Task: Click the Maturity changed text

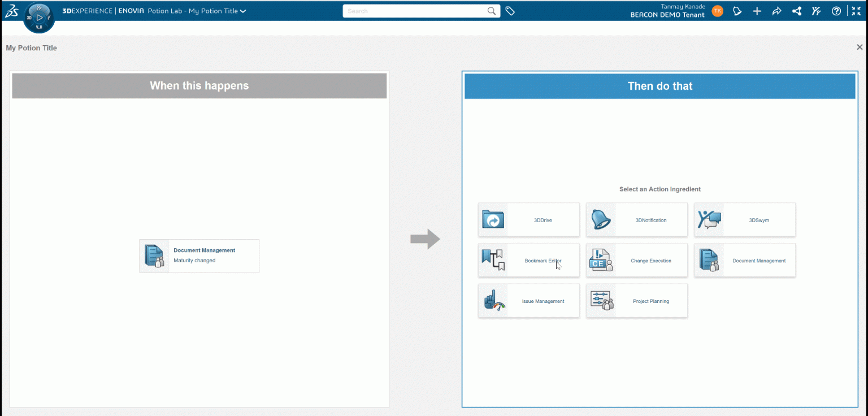Action: coord(194,261)
